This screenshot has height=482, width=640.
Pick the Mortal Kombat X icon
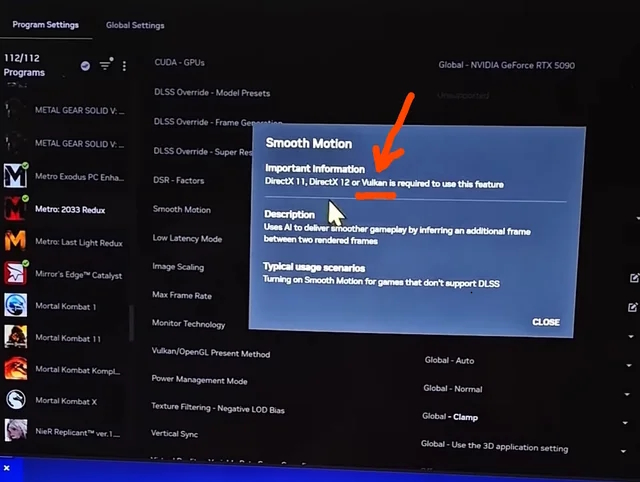[16, 400]
